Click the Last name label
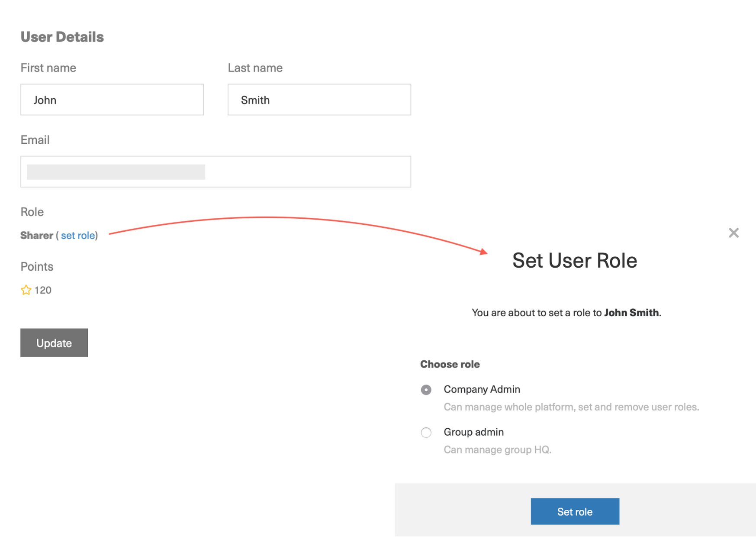Image resolution: width=756 pixels, height=537 pixels. coord(255,68)
